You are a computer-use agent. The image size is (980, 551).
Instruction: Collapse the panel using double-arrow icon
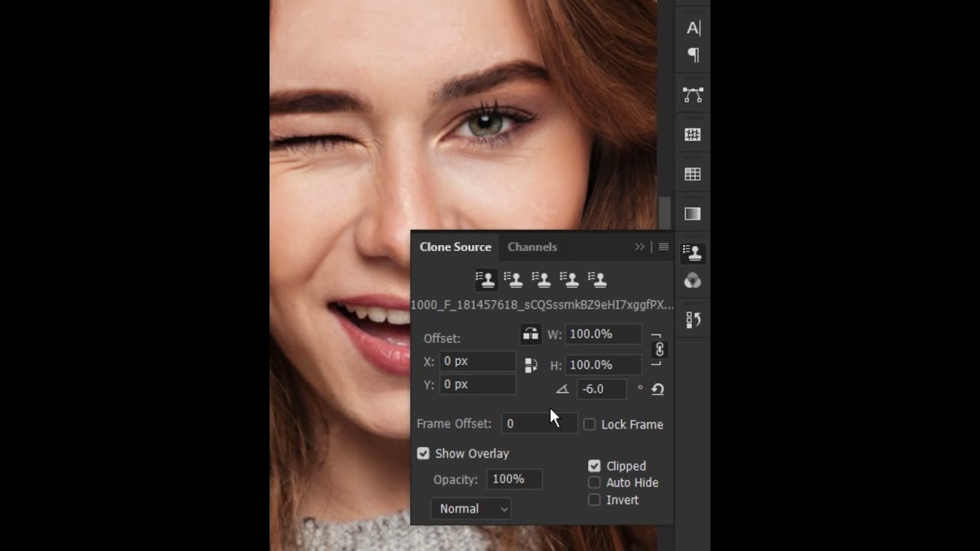point(640,246)
